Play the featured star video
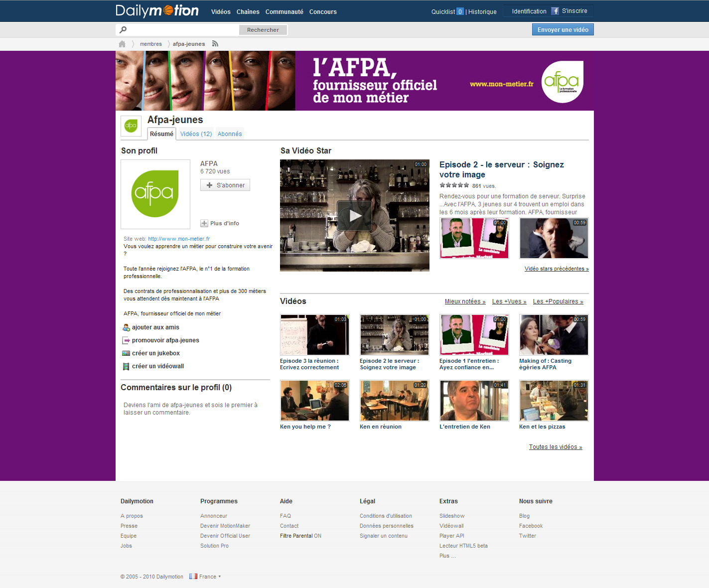Viewport: 709px width, 588px height. click(355, 215)
